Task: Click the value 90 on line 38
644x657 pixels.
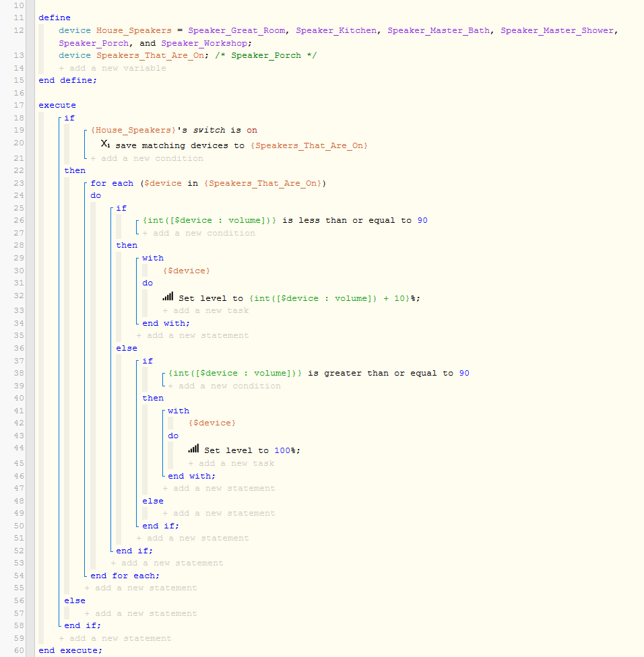Action: tap(464, 374)
